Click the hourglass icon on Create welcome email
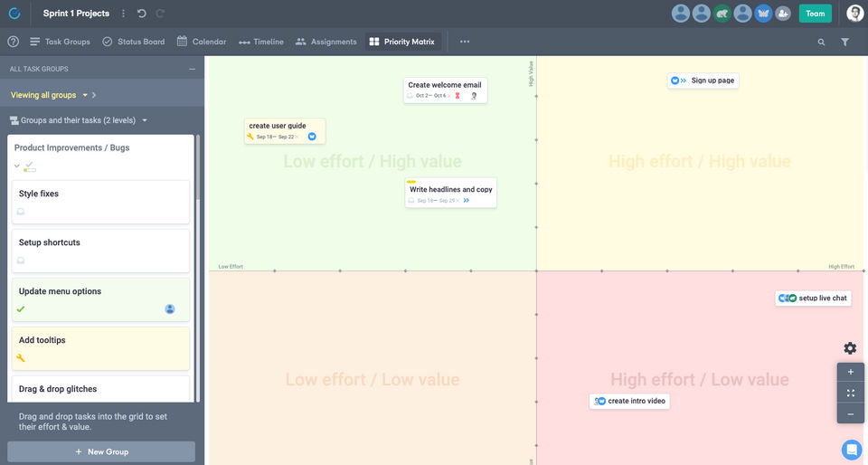Viewport: 868px width, 465px height. click(458, 96)
